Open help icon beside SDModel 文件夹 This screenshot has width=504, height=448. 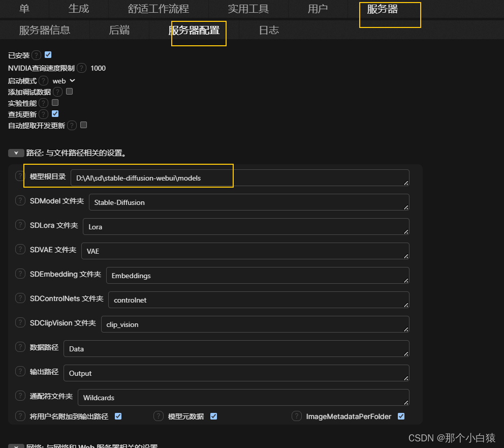(20, 201)
